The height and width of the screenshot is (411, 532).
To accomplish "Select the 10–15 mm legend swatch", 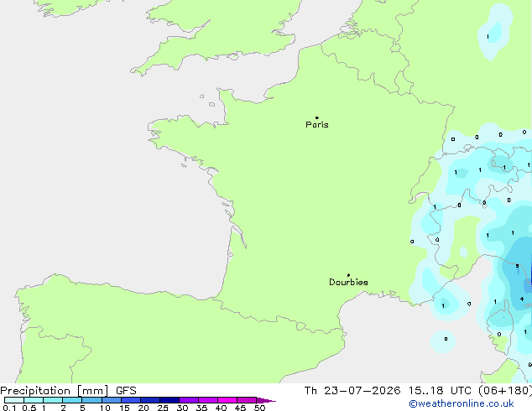I will click(x=112, y=400).
